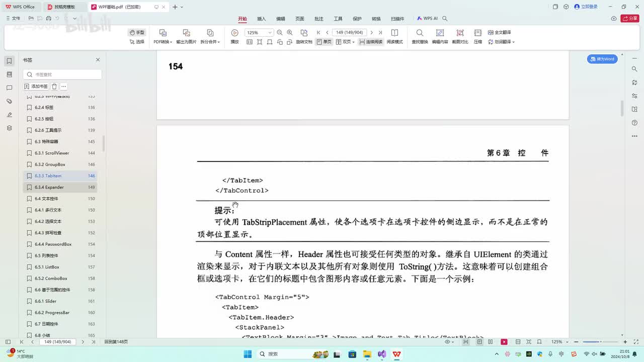The height and width of the screenshot is (362, 644).
Task: Open the comments sidebar icon
Action: click(9, 88)
